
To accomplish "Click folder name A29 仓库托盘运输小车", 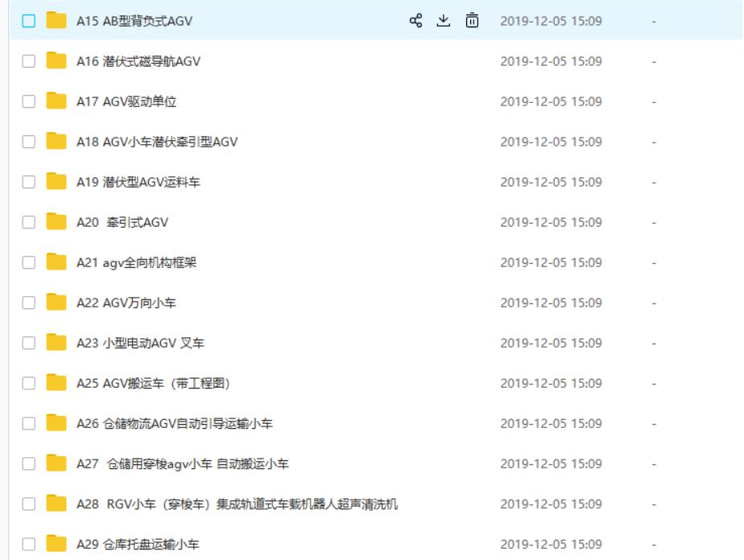I will coord(138,545).
